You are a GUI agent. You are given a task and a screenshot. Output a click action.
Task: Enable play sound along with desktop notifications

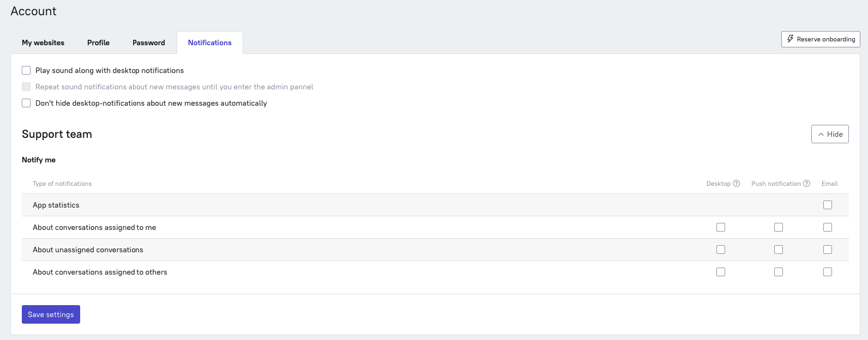tap(26, 70)
